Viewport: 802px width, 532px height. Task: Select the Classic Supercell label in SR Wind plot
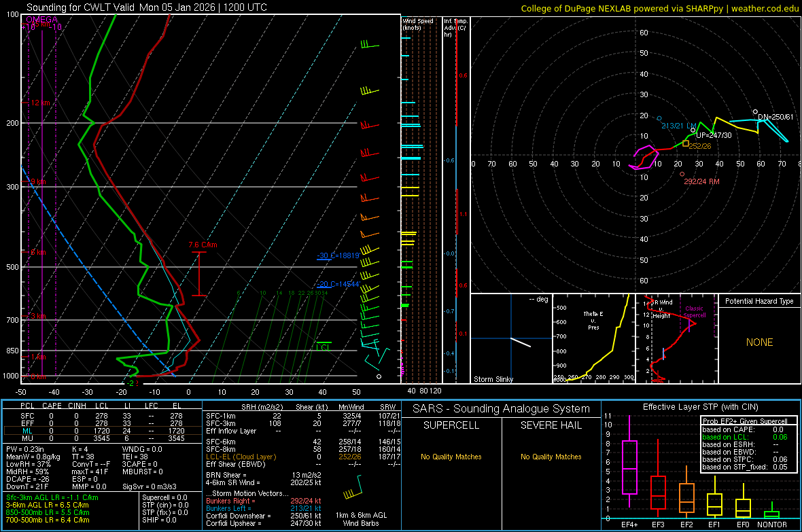tap(694, 312)
